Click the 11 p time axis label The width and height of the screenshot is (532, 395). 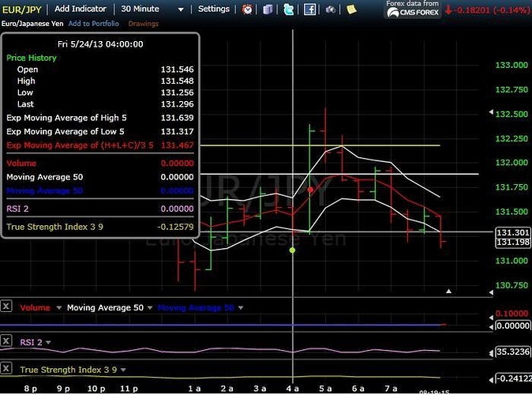coord(129,389)
